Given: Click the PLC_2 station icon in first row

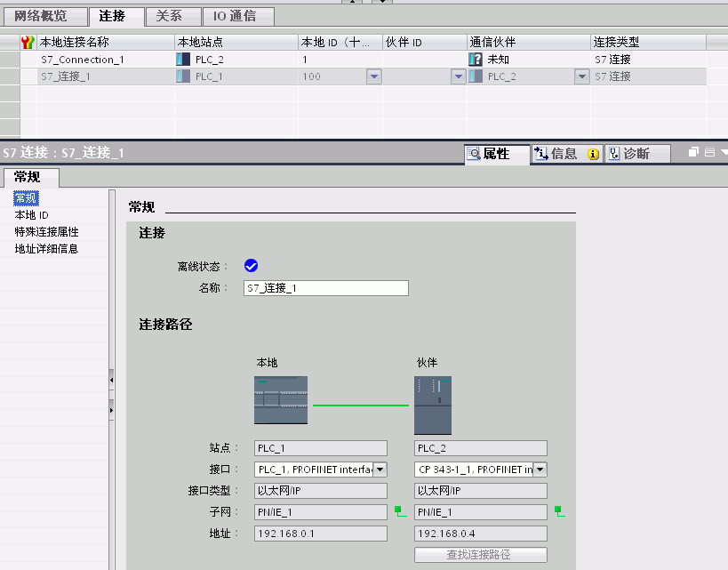Looking at the screenshot, I should point(184,60).
